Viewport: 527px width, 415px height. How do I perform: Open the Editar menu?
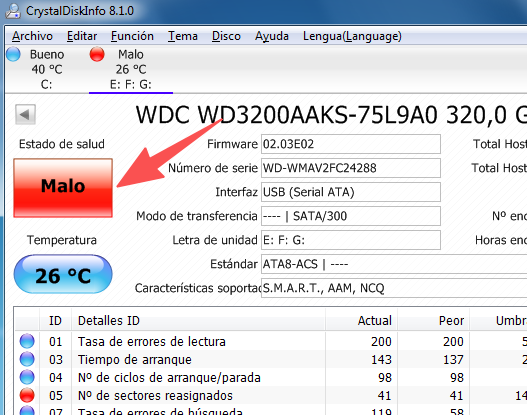pyautogui.click(x=82, y=36)
